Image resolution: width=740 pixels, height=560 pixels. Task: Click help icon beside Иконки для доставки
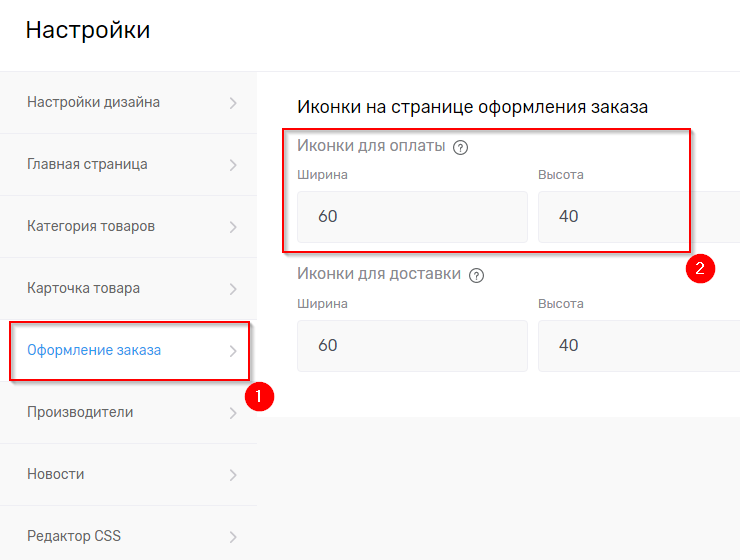click(x=476, y=275)
